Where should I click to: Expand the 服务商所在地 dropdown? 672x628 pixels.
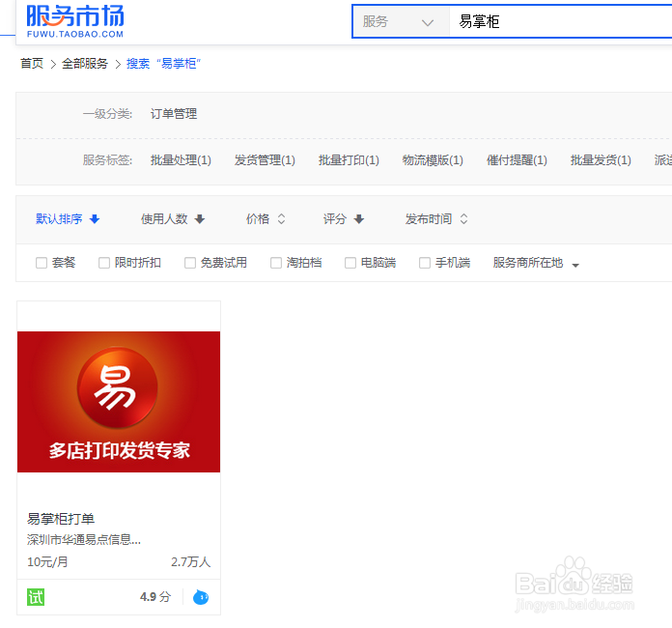536,263
